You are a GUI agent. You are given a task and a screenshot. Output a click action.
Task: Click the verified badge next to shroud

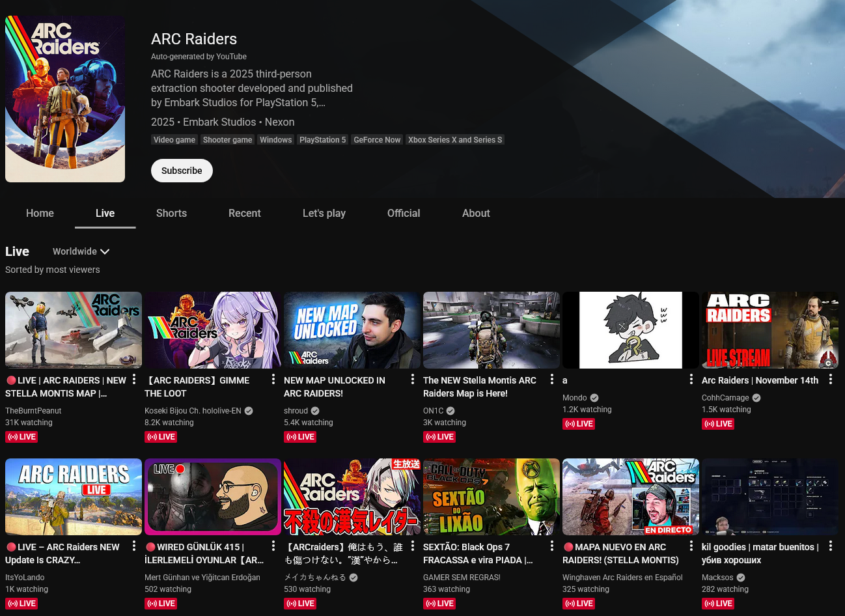point(315,411)
